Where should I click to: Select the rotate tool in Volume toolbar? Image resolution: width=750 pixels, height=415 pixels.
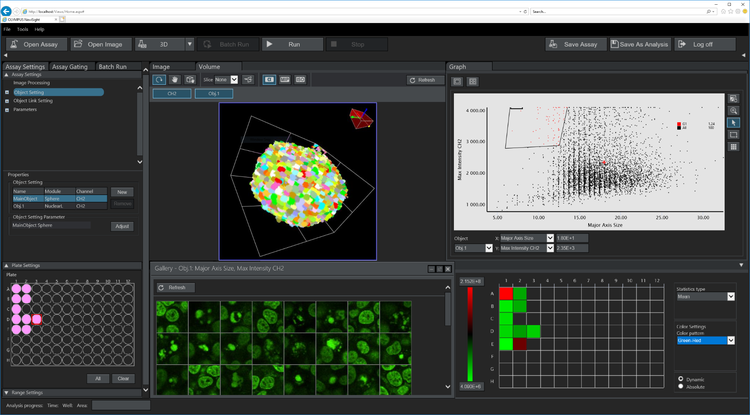tap(160, 79)
